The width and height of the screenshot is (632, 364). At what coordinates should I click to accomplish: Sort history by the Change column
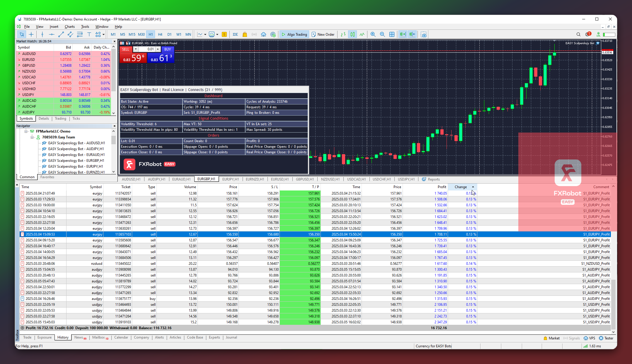pyautogui.click(x=462, y=187)
